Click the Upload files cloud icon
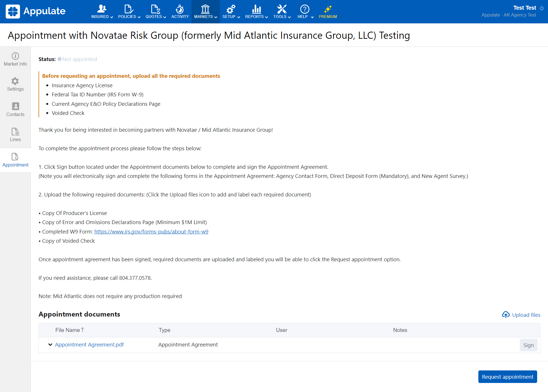 point(506,315)
